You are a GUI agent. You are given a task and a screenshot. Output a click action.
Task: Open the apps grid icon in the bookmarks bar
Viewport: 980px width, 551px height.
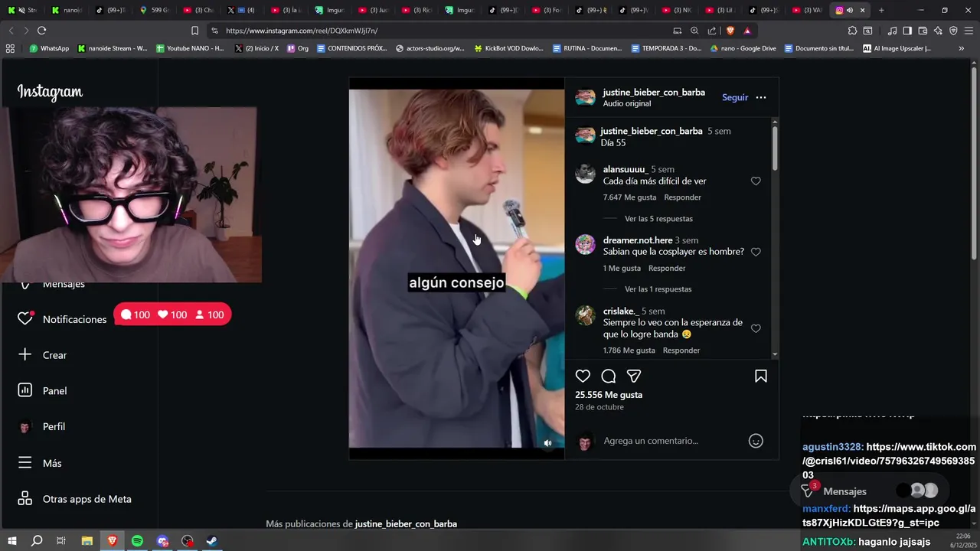[x=10, y=48]
